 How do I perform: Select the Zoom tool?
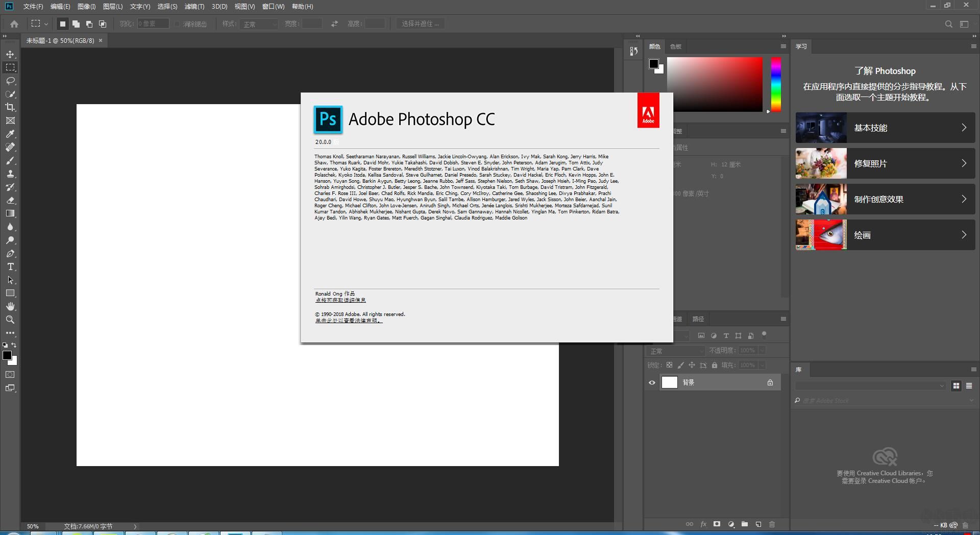[10, 320]
